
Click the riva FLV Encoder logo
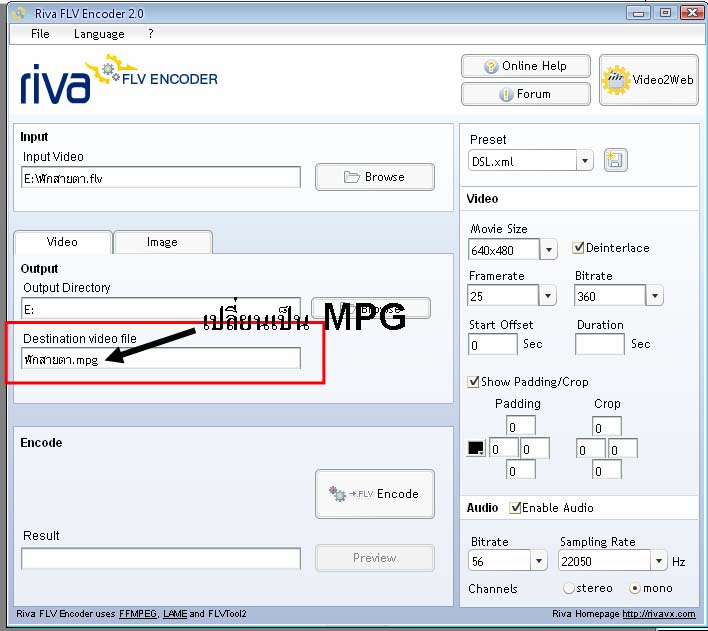point(119,79)
